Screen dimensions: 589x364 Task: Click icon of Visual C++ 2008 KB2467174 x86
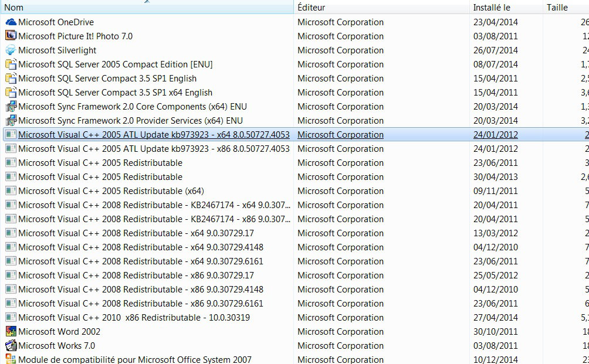pos(11,219)
